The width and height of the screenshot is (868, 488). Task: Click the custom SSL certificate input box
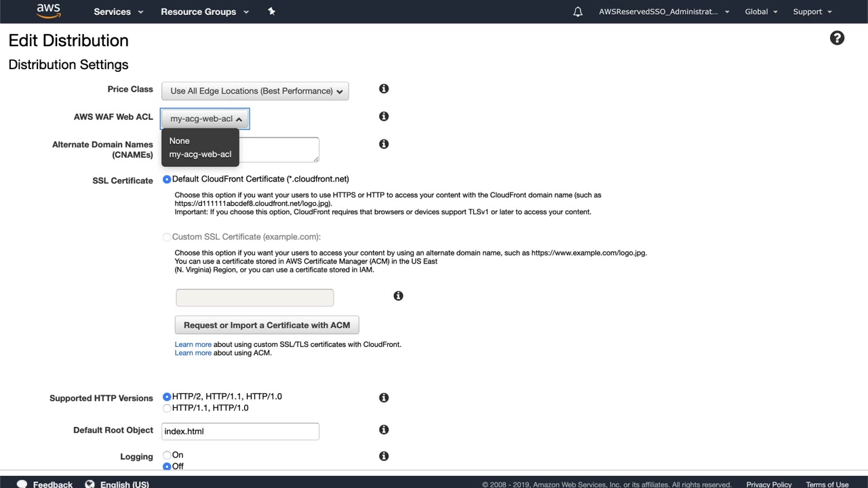tap(255, 298)
